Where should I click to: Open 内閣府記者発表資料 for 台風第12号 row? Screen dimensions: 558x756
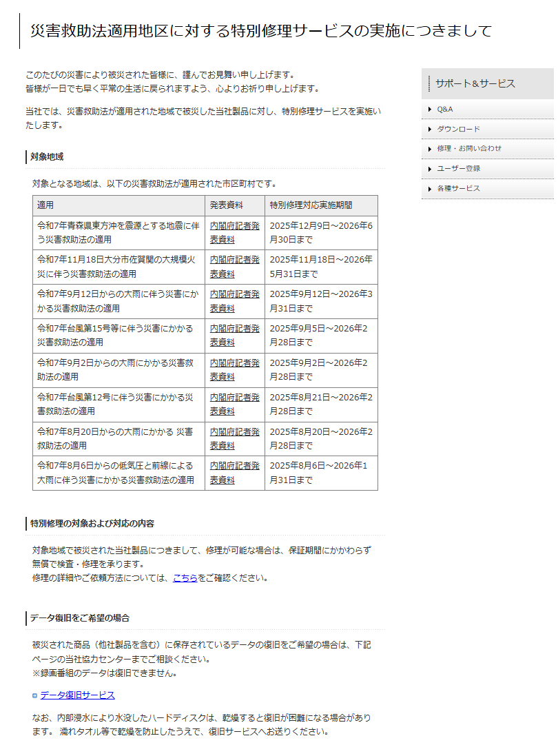coord(235,404)
